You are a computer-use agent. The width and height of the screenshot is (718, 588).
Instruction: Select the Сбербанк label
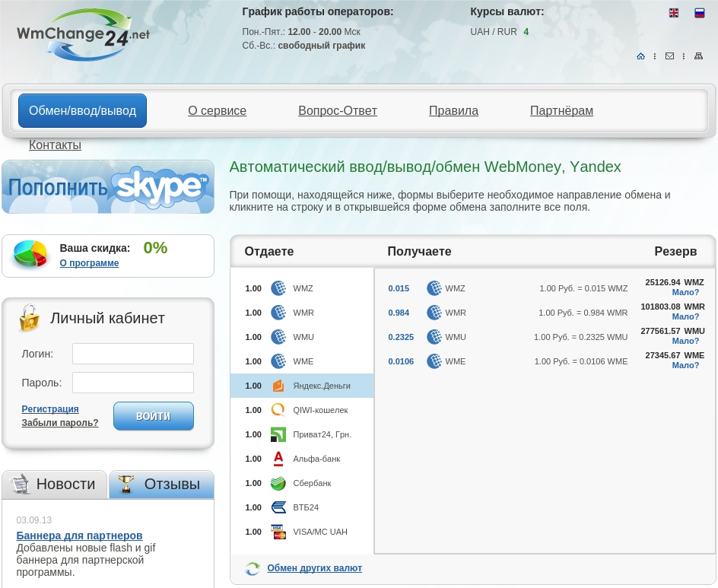[x=312, y=483]
